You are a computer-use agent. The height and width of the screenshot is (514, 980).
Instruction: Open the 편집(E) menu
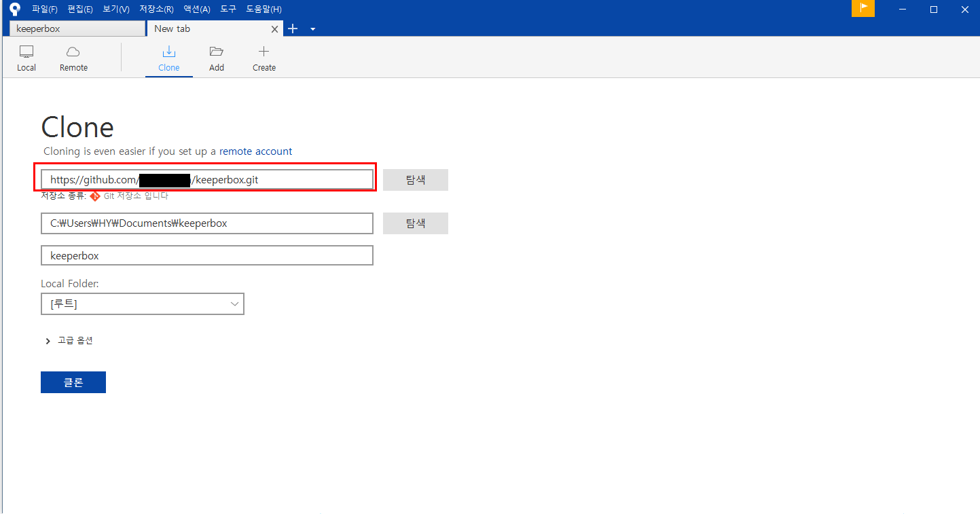(80, 10)
